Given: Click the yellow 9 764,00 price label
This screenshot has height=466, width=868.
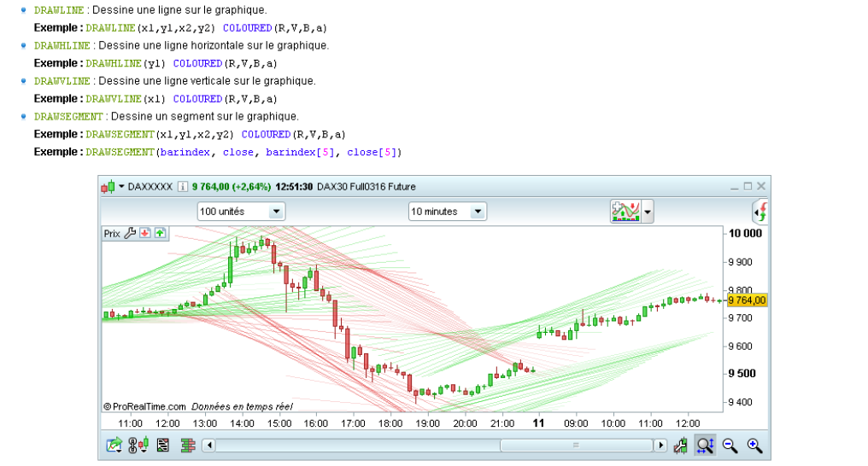Looking at the screenshot, I should click(747, 300).
